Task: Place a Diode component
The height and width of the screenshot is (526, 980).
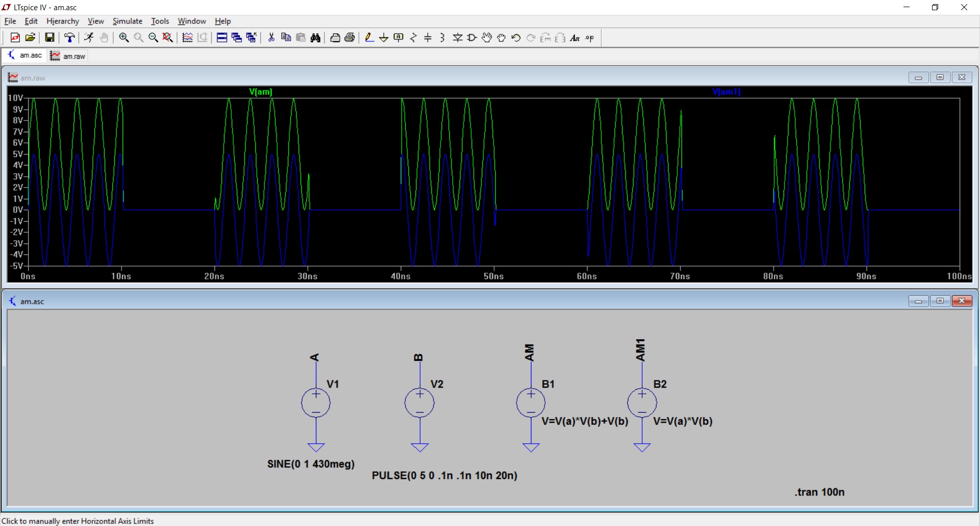Action: pos(458,38)
